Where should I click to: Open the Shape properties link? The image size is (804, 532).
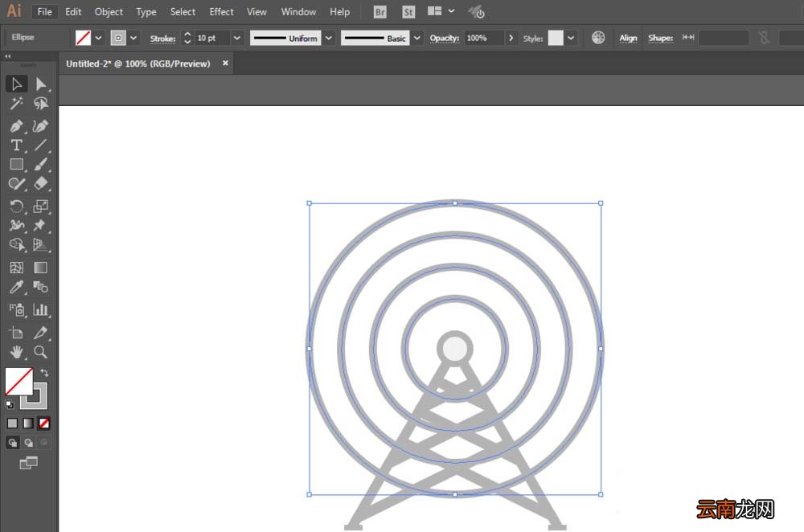660,38
